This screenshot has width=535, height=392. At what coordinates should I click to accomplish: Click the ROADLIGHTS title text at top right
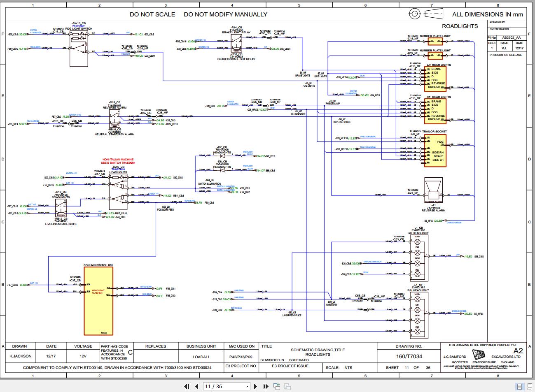click(460, 26)
